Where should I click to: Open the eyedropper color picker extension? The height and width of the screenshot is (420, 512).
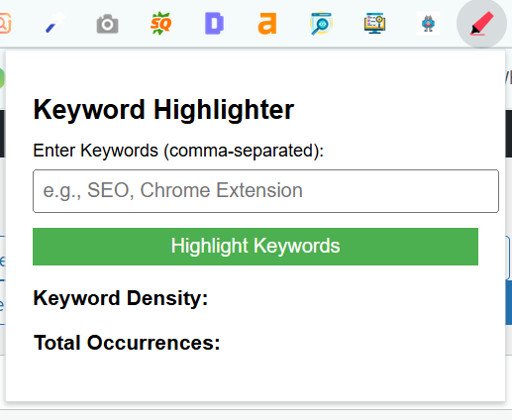pyautogui.click(x=54, y=24)
